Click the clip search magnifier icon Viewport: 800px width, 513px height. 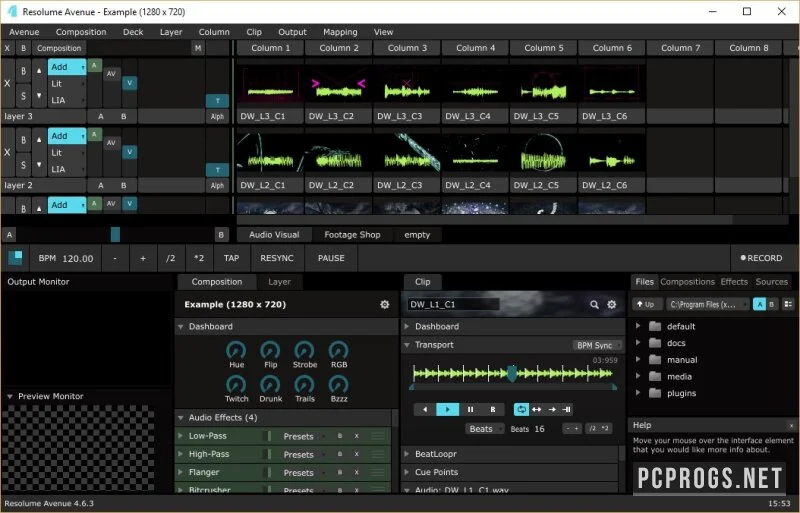(x=594, y=304)
